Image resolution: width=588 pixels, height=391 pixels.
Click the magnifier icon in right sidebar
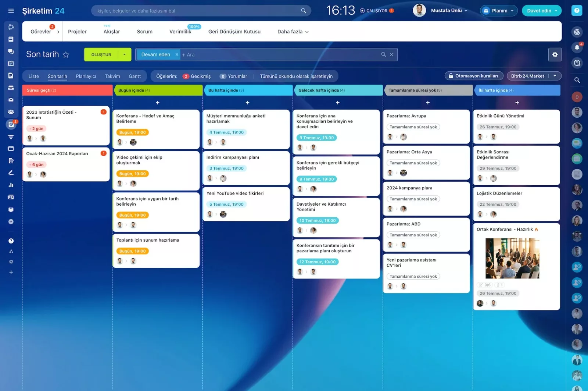(577, 80)
